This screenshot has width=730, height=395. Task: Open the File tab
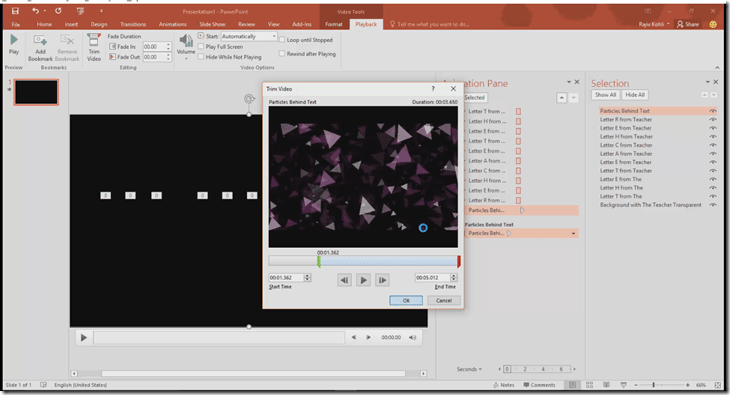pyautogui.click(x=15, y=24)
